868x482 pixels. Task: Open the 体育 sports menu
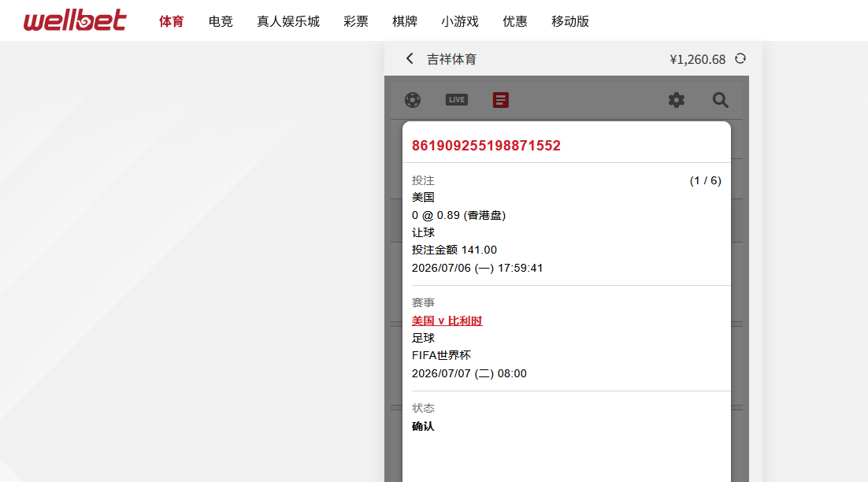click(171, 21)
